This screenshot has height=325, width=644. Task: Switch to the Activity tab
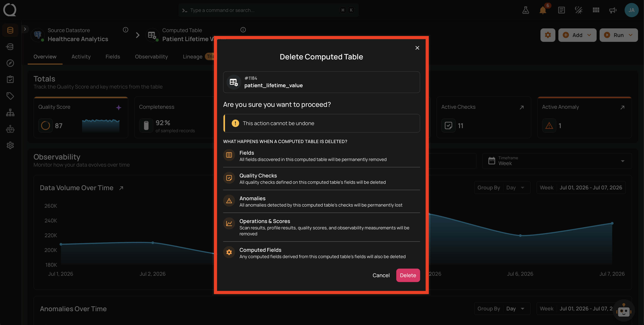[81, 57]
